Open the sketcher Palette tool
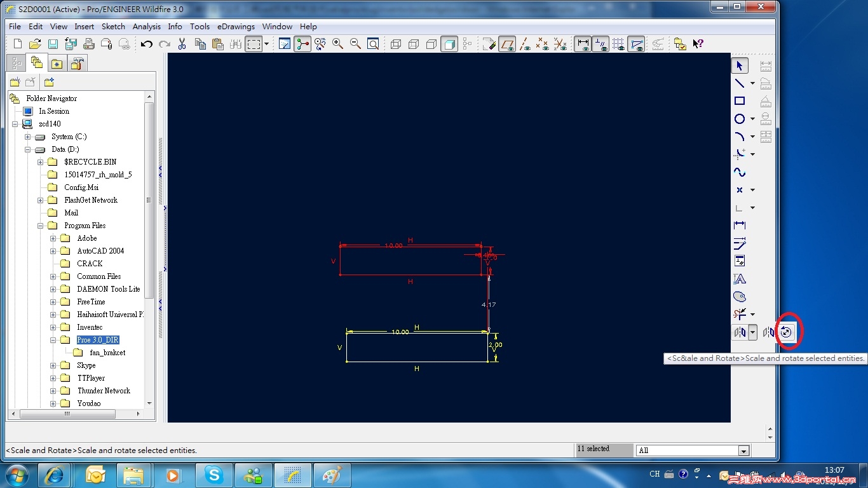 point(740,297)
